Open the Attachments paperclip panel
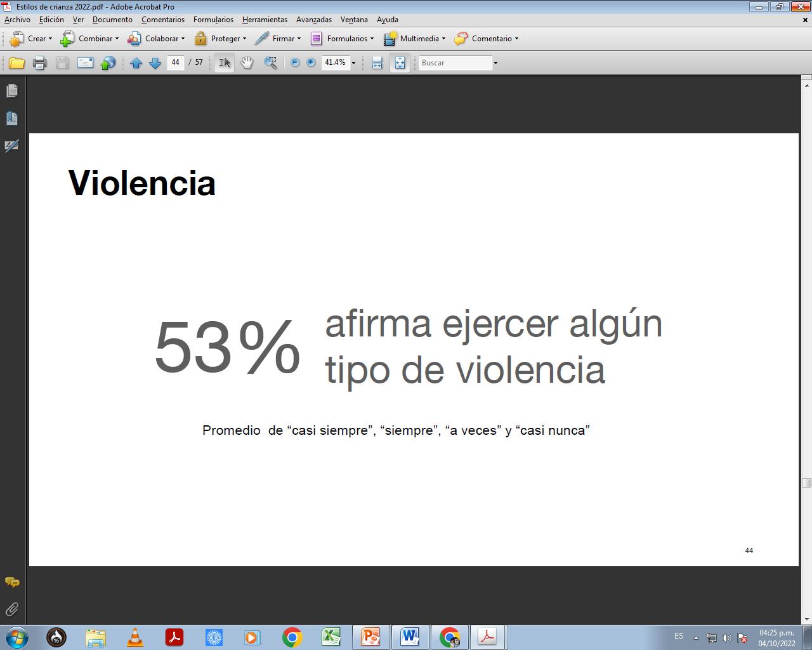812x650 pixels. pyautogui.click(x=12, y=609)
